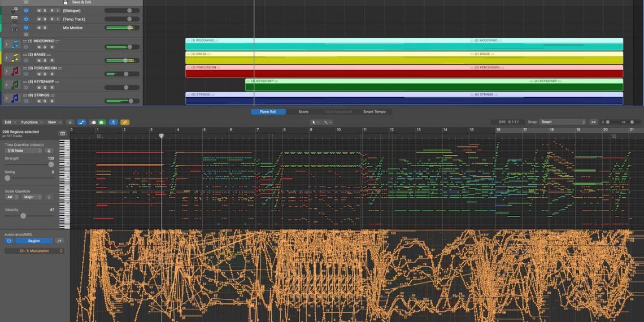
Task: Open the 1/16 Note quantize dropdown
Action: point(24,151)
